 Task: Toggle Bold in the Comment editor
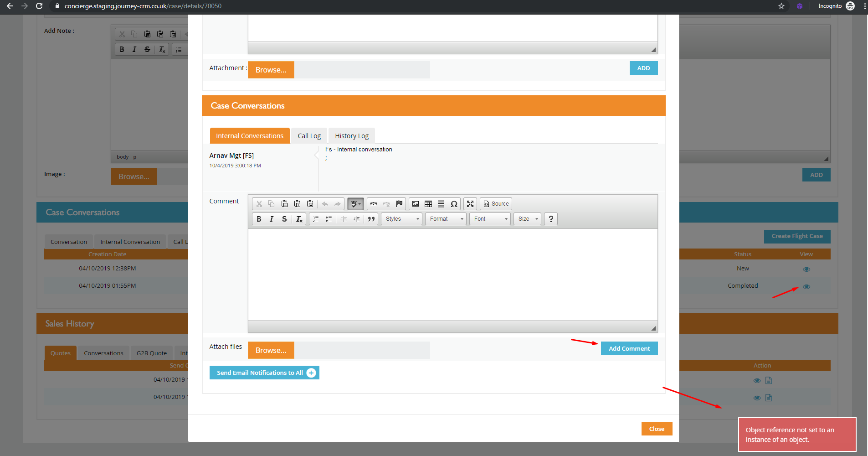259,219
